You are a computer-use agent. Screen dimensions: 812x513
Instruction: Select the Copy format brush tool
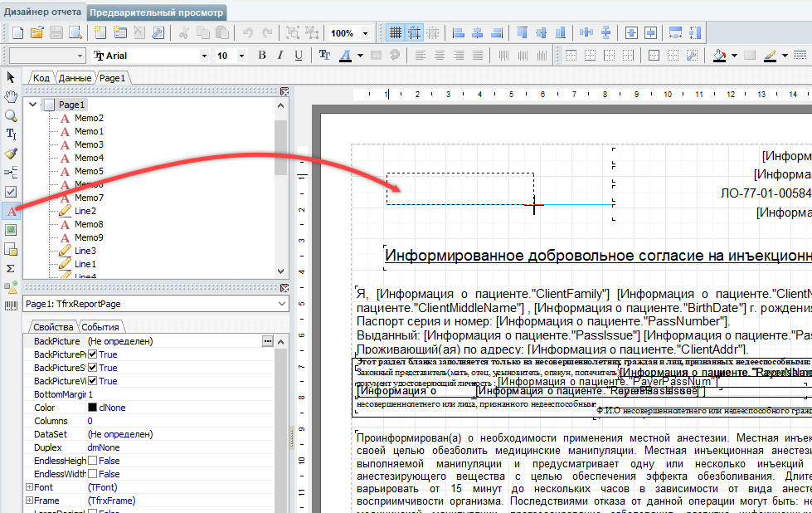click(x=12, y=154)
